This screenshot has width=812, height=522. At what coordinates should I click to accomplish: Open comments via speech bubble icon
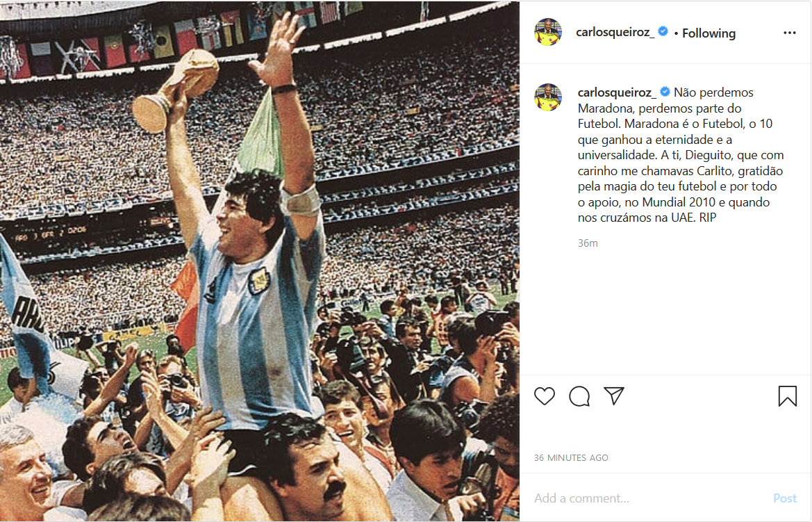point(579,396)
